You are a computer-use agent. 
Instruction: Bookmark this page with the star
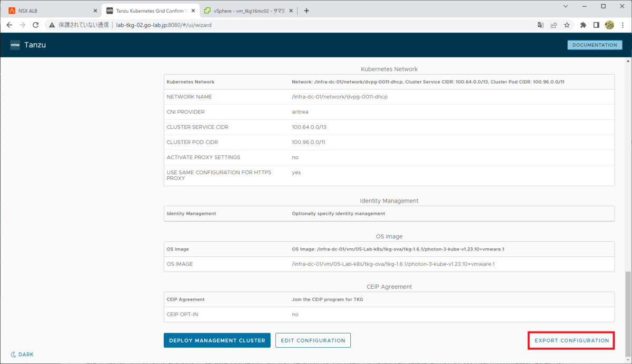567,25
